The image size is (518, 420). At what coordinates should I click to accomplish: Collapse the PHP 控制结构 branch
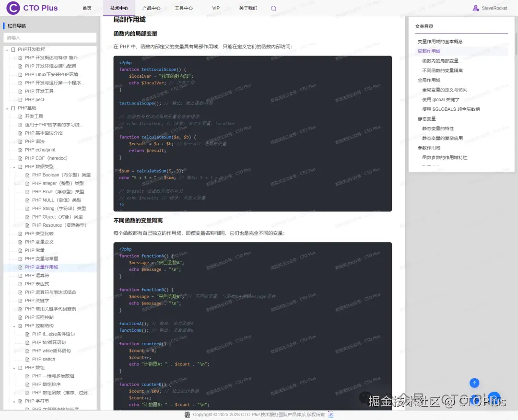point(13,326)
